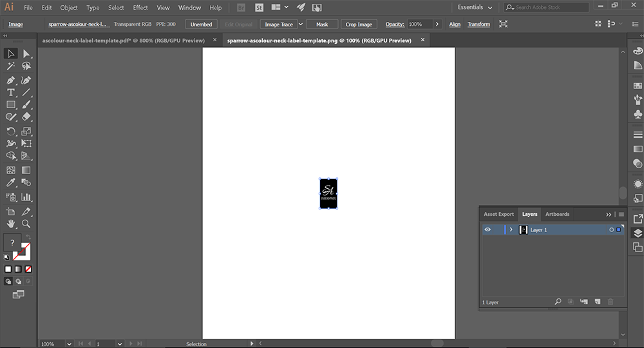Click the Crop Image button
The image size is (644, 348).
click(x=359, y=24)
